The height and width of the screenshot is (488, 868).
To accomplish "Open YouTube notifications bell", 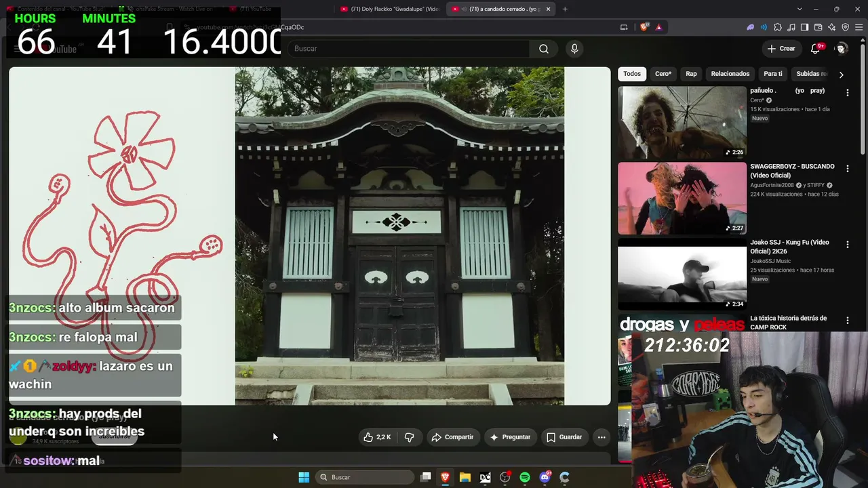I will tap(816, 49).
